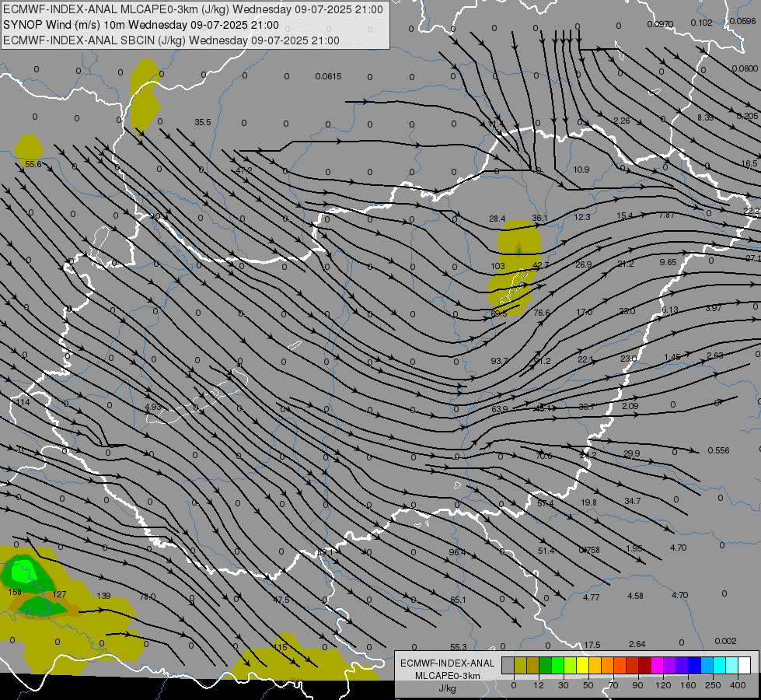Click the map value 29.9
761x700 pixels.
click(631, 453)
